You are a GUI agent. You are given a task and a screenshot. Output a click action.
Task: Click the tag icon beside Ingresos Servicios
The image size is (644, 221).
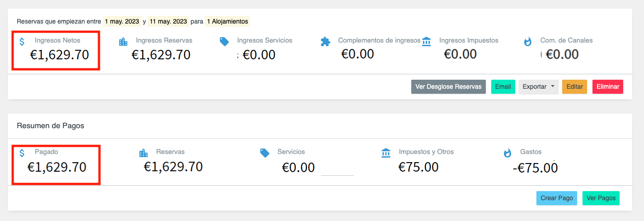click(x=224, y=42)
